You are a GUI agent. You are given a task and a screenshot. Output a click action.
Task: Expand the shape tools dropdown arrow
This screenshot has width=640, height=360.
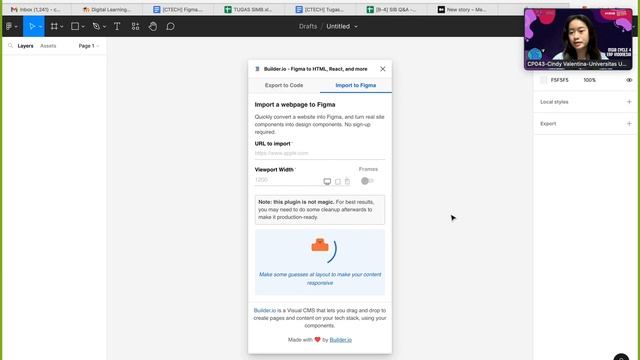point(83,27)
